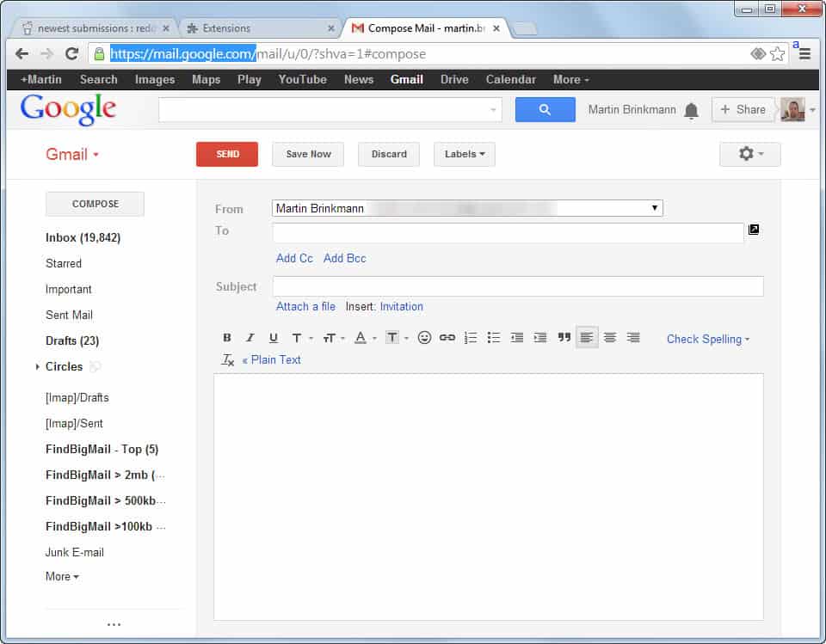
Task: Click the SEND button
Action: (226, 154)
